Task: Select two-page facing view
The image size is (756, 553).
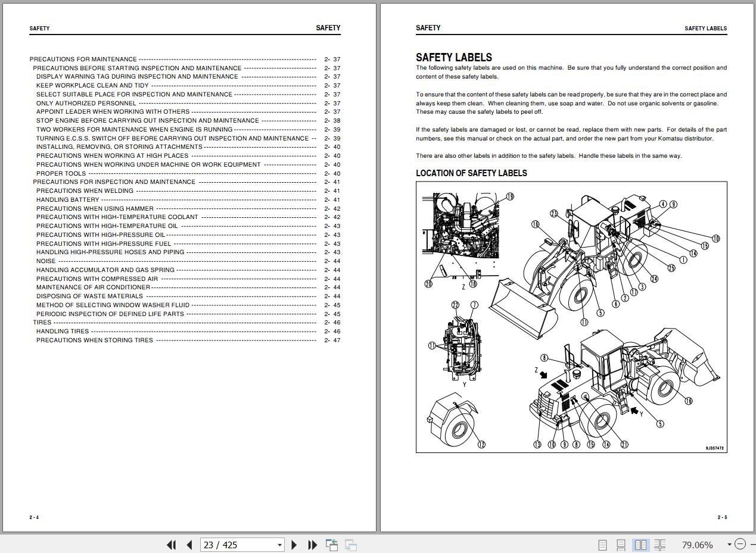Action: tap(640, 545)
